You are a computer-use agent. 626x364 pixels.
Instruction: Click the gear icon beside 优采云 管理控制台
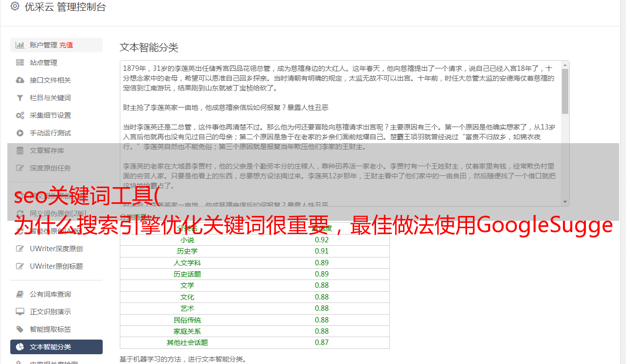(x=15, y=6)
